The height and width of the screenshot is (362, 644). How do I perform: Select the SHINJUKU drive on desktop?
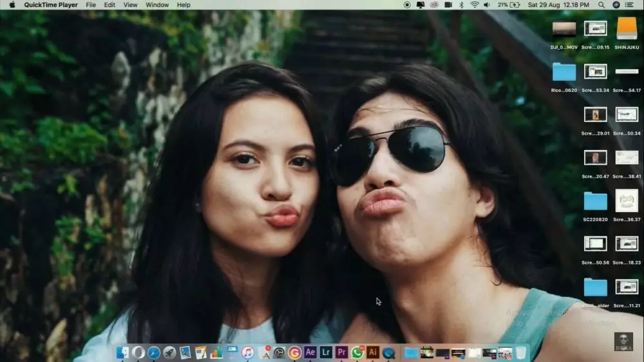click(x=627, y=29)
